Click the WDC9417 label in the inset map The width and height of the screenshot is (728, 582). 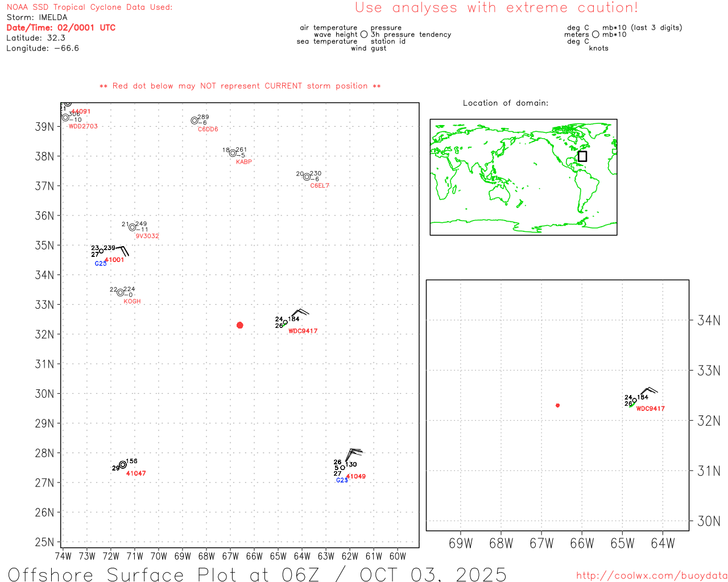(x=650, y=409)
